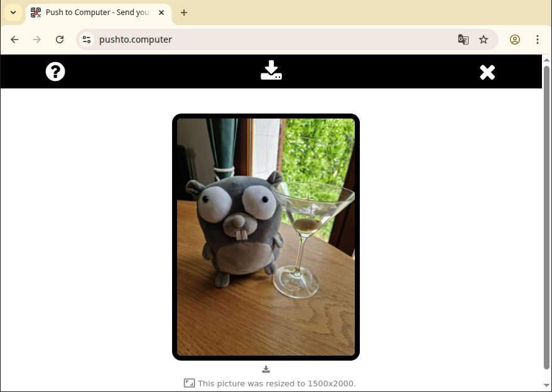Viewport: 552px width, 392px height.
Task: Click the resize indicator icon next to 1500x2000
Action: click(189, 383)
